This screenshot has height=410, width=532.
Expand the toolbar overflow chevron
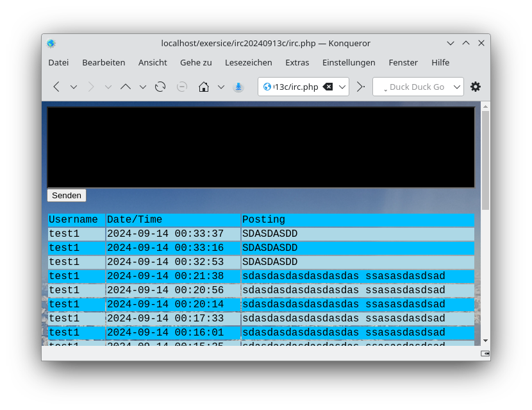pos(360,87)
